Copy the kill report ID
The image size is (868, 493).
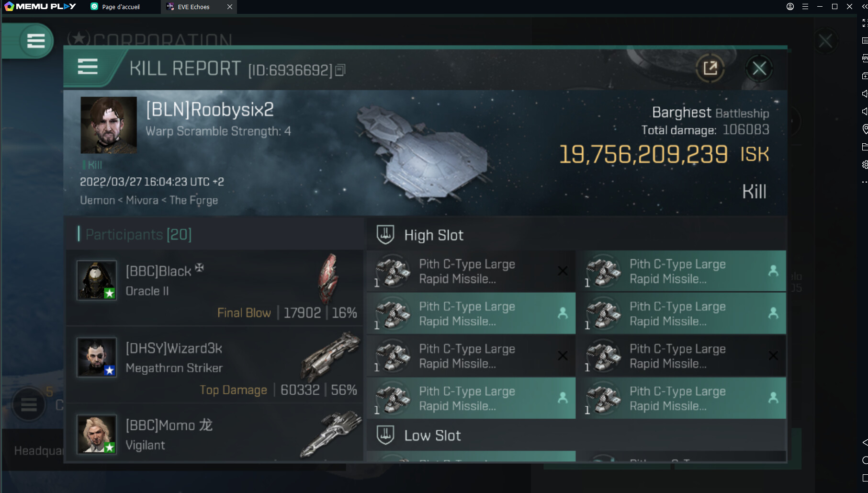(340, 70)
